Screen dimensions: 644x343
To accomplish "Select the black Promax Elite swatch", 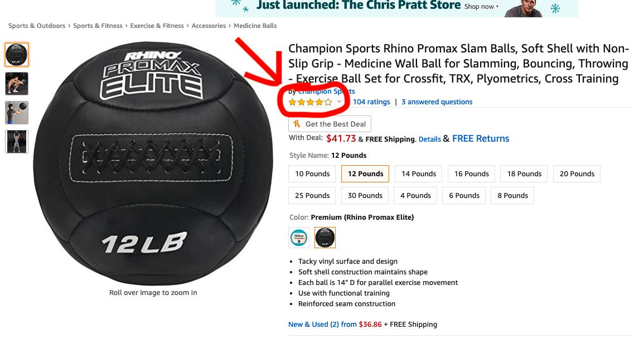I will 325,238.
